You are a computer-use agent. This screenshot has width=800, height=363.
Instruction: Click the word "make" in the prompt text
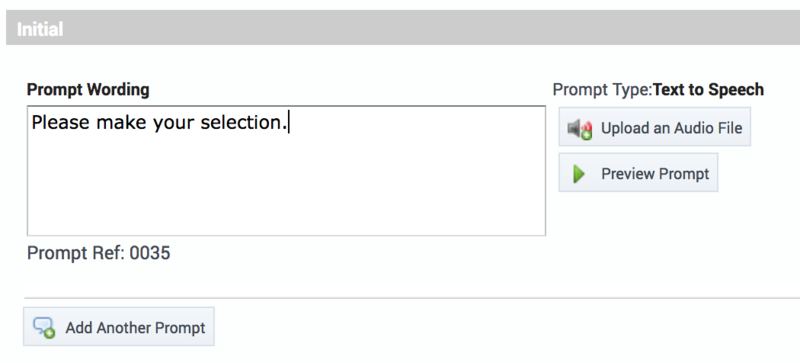[x=121, y=123]
